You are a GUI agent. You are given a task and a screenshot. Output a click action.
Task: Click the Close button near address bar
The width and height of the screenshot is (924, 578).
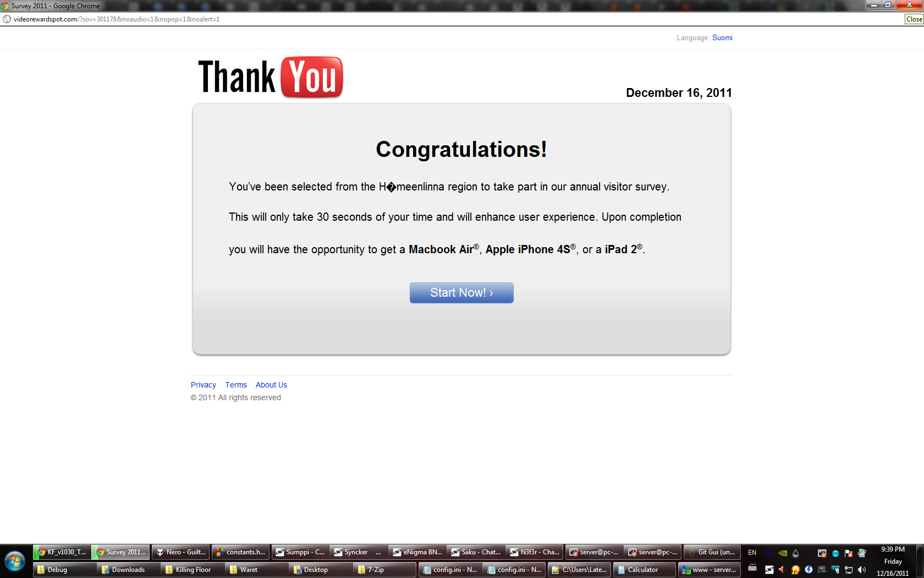914,19
